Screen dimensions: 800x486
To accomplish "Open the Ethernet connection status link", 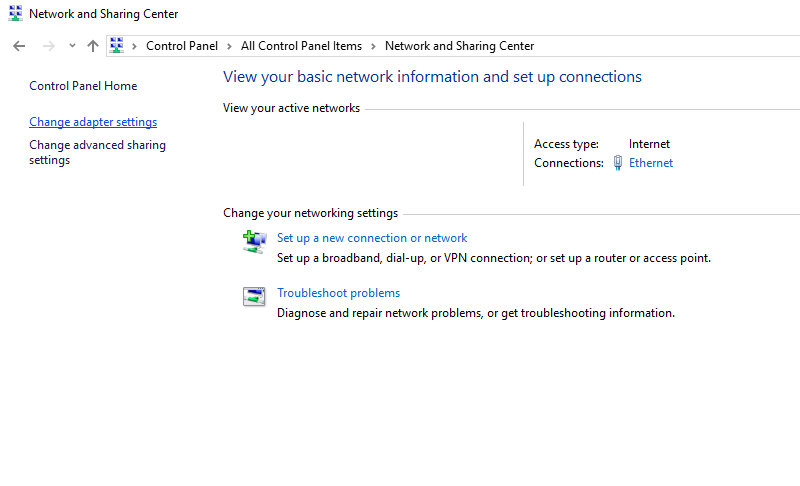I will pos(650,163).
